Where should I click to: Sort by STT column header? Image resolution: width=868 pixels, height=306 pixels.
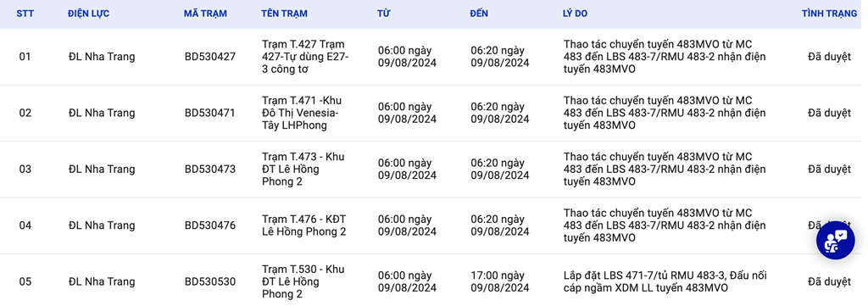click(25, 14)
